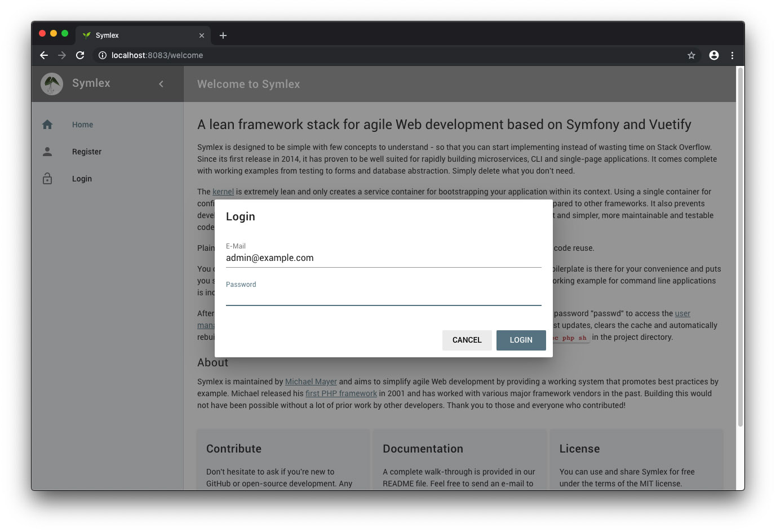Image resolution: width=776 pixels, height=532 pixels.
Task: Go back using browser back arrow
Action: (44, 55)
